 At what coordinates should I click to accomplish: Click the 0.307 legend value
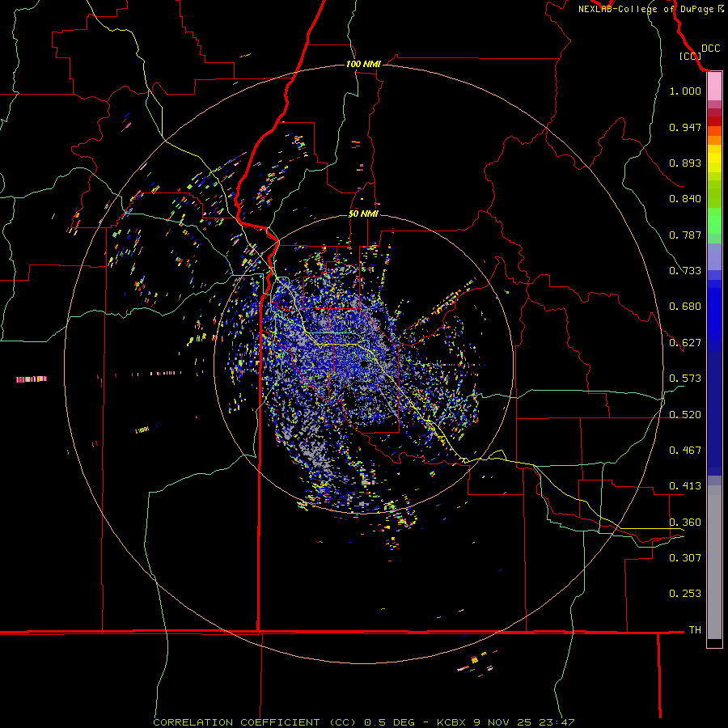pyautogui.click(x=685, y=557)
